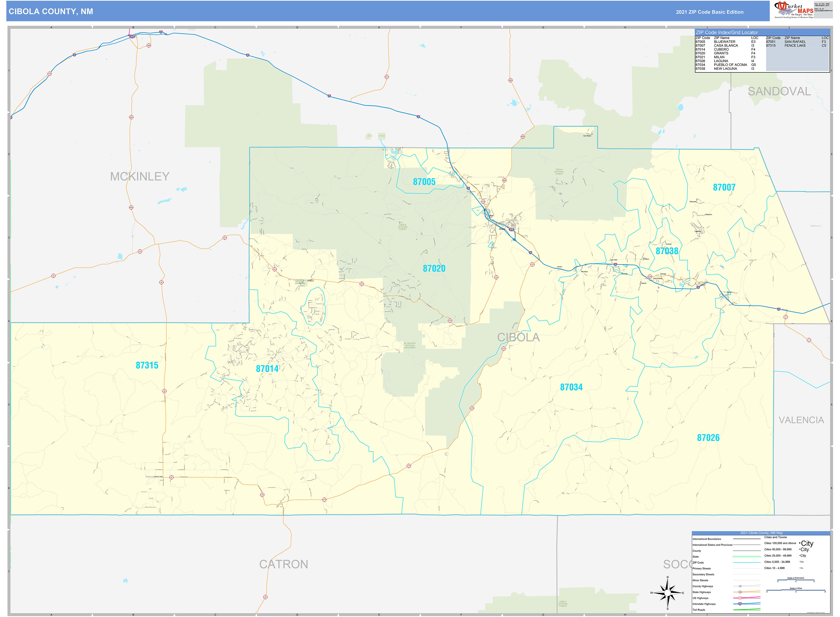
Task: Click the 87034 ZIP code label
Action: (571, 387)
